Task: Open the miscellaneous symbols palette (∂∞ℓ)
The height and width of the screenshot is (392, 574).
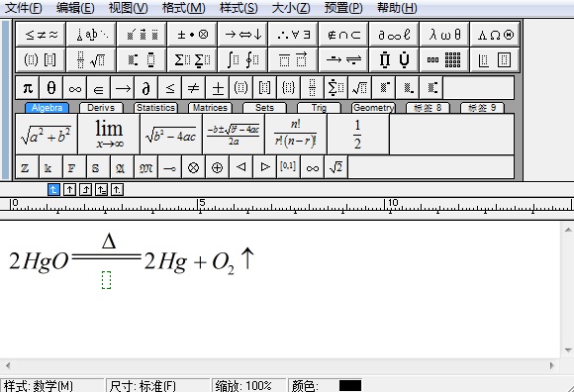Action: tap(395, 34)
